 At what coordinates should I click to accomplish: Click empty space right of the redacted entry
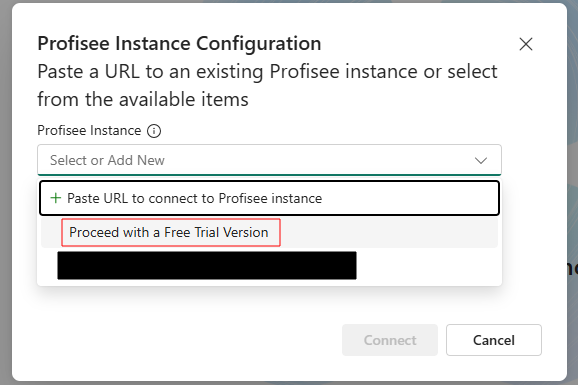(x=428, y=266)
